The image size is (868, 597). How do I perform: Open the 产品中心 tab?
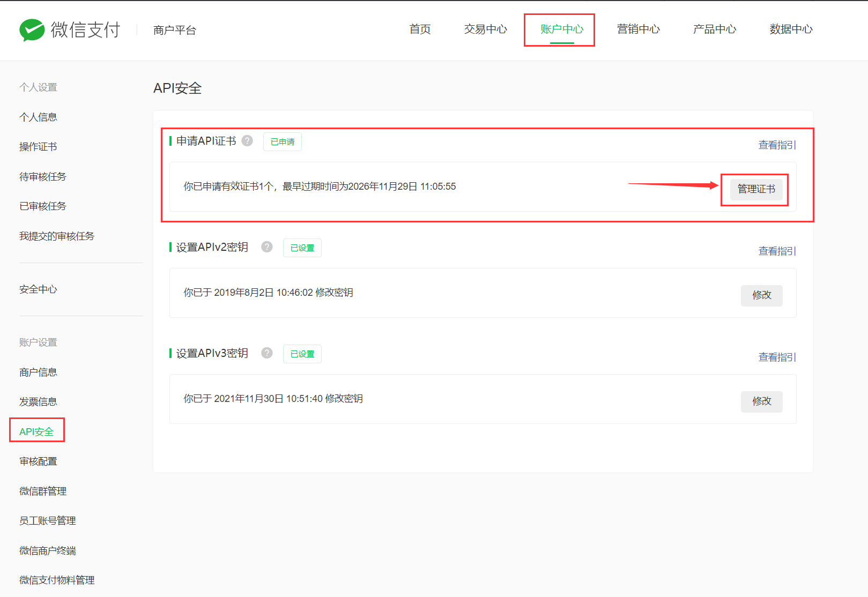pyautogui.click(x=715, y=29)
